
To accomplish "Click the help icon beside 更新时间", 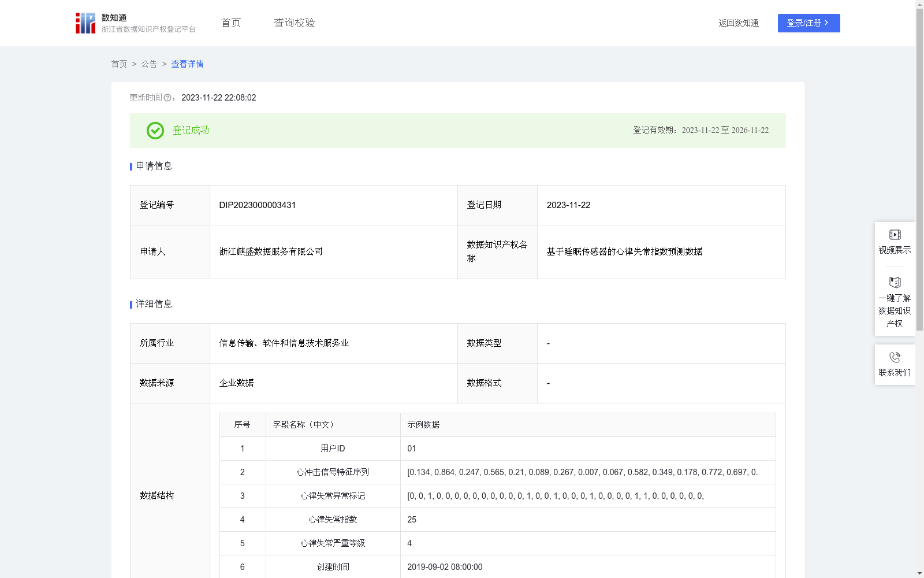I will pyautogui.click(x=167, y=98).
